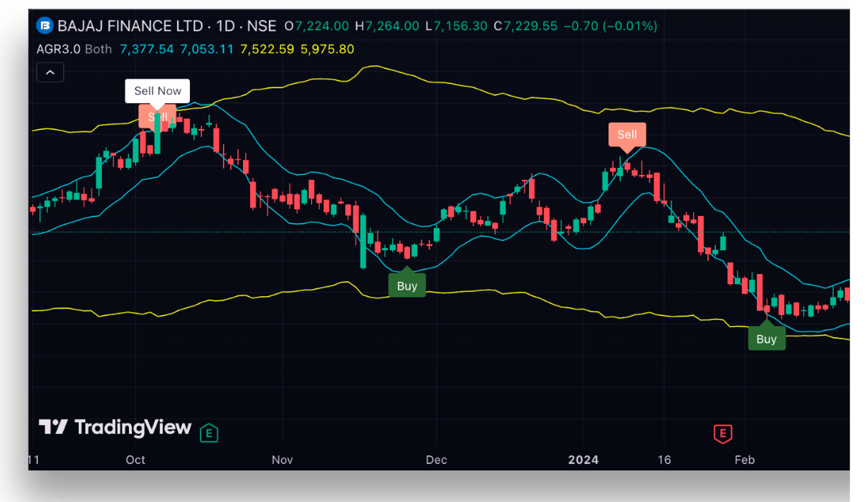Select the Sell signal marker near January 2024
Screen dimensions: 868x502
pos(627,136)
